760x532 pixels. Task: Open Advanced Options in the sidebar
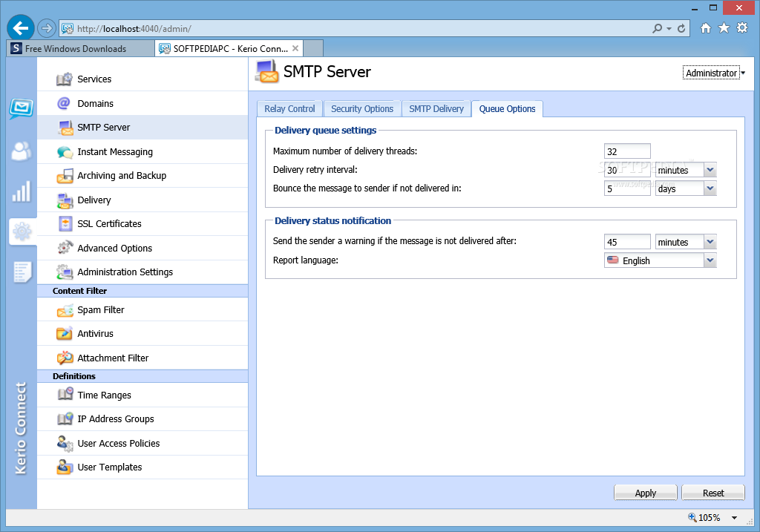(142, 248)
